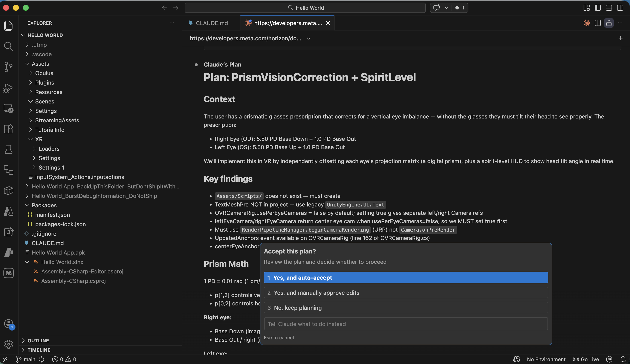630x364 pixels.
Task: Toggle the browser lock icon in the editor toolbar
Action: tap(609, 23)
